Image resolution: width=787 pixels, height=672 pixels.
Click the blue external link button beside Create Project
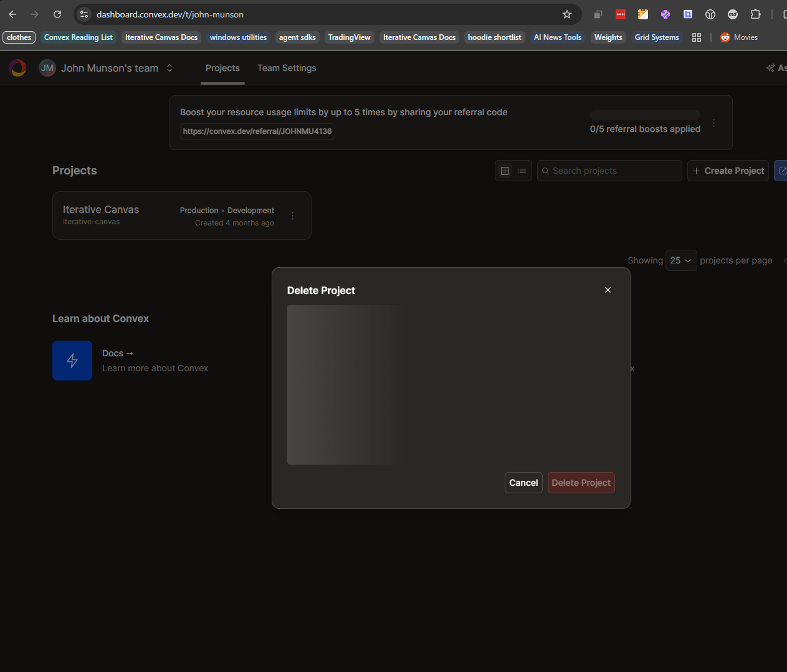pos(781,171)
